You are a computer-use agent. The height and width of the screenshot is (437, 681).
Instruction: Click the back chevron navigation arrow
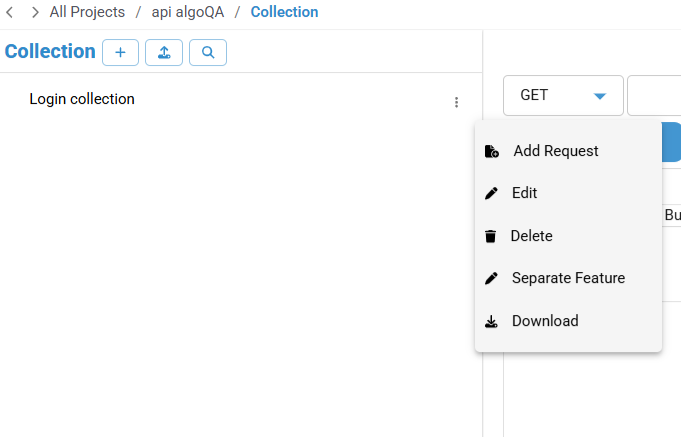[x=10, y=12]
